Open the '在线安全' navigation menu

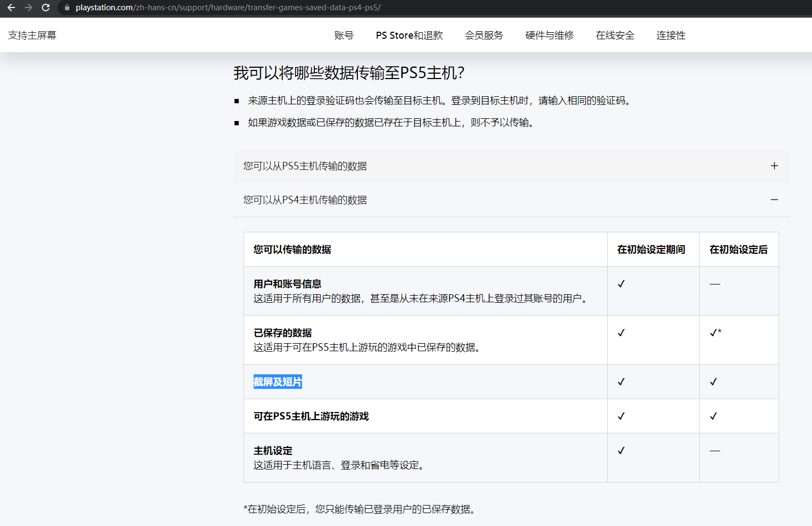pyautogui.click(x=615, y=35)
